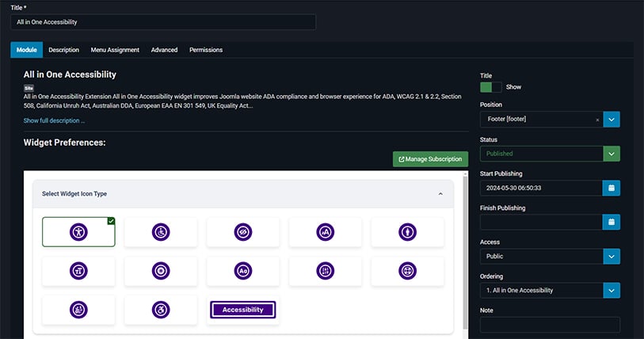
Task: Select the small-and-large letter A widget icon
Action: pos(325,232)
